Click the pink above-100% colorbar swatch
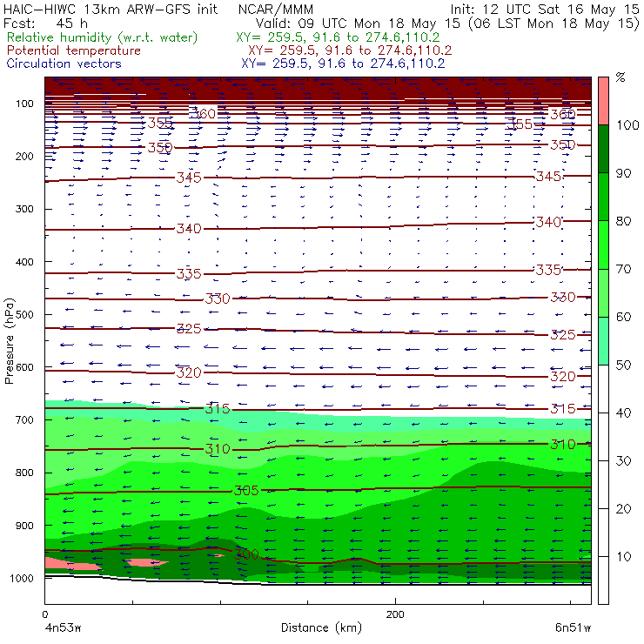This screenshot has height=644, width=644. (x=603, y=101)
